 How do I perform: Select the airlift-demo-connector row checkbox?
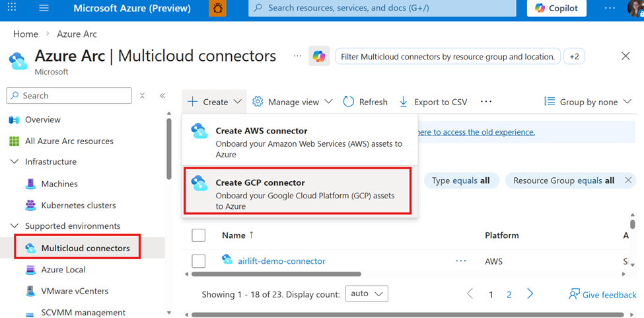pos(198,261)
